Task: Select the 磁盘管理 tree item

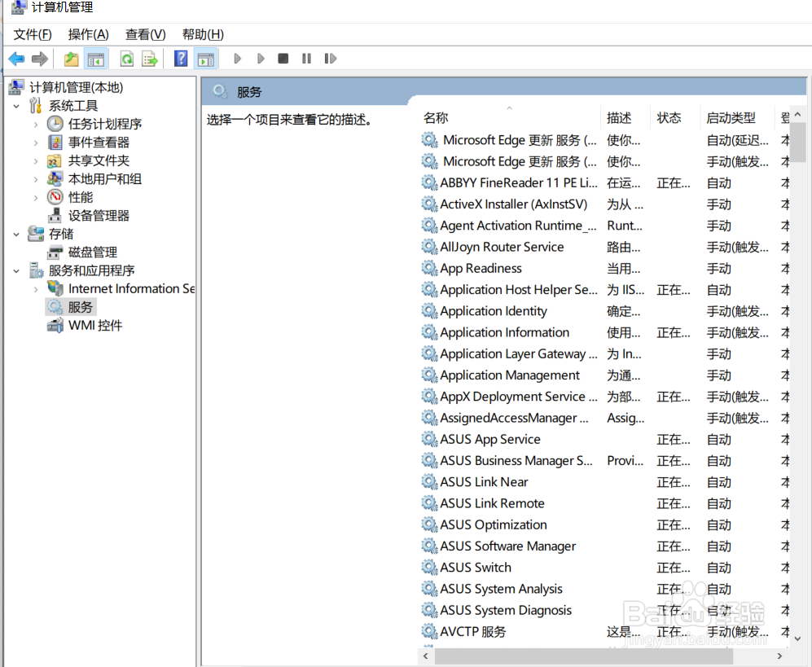Action: coord(91,252)
